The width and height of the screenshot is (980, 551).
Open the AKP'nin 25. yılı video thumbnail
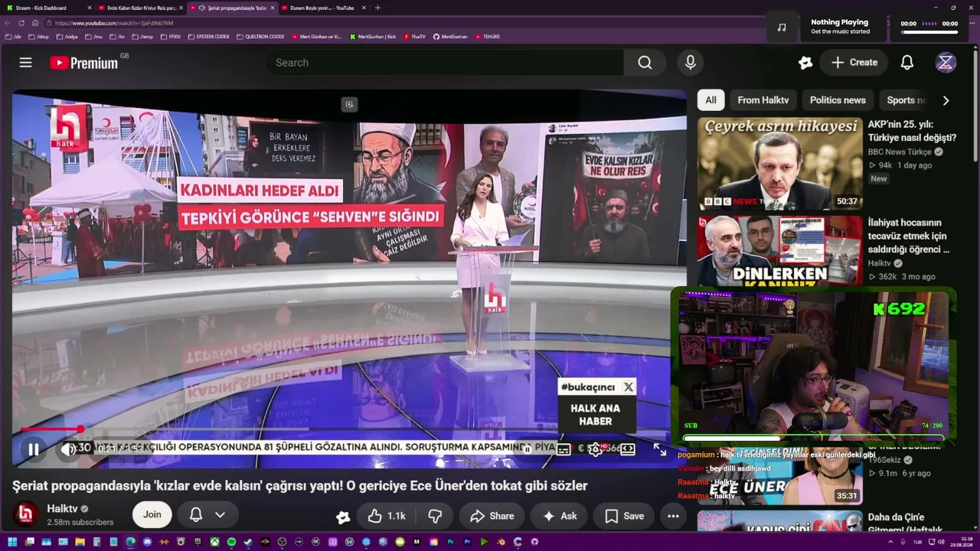point(779,164)
